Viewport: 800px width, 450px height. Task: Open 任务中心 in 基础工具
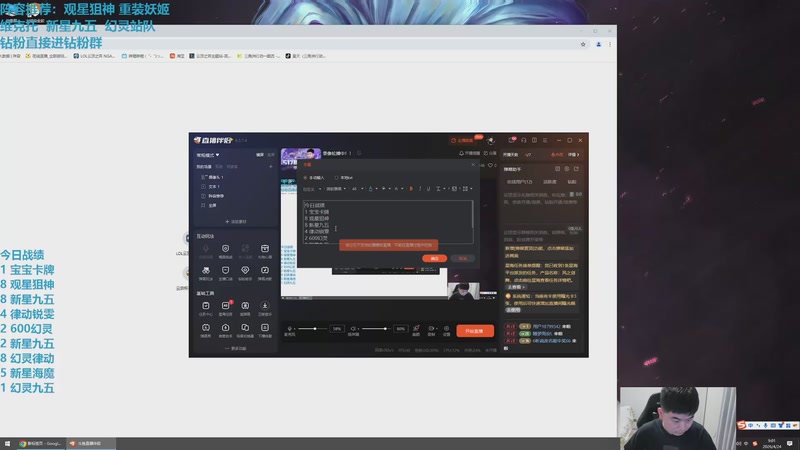(206, 306)
